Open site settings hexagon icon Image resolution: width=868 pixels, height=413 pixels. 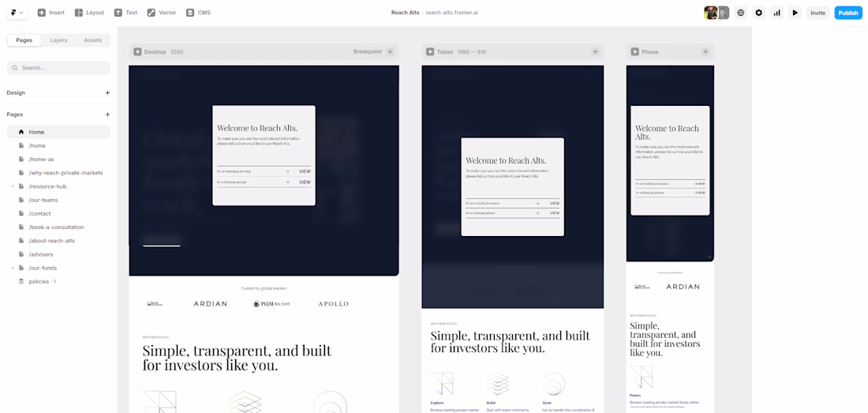(x=759, y=13)
